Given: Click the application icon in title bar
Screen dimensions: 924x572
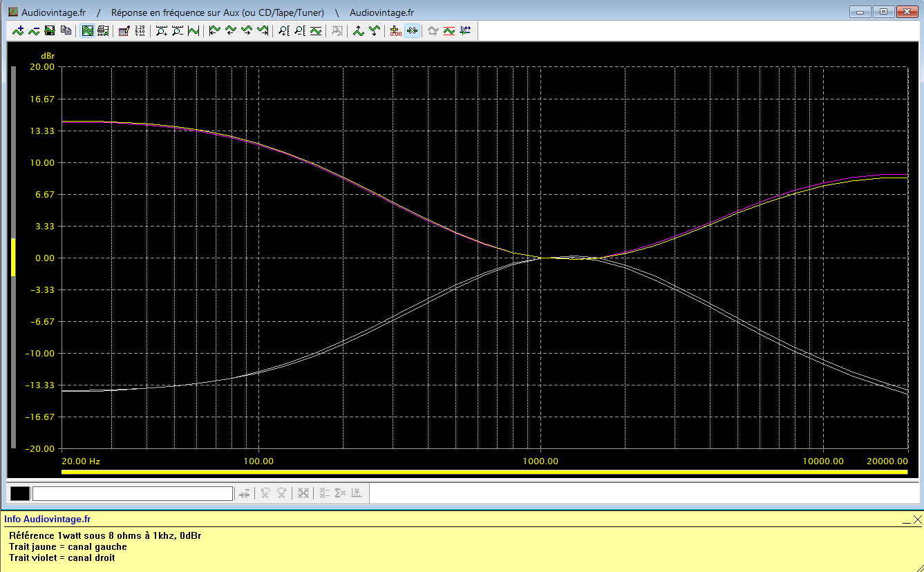Looking at the screenshot, I should 12,12.
